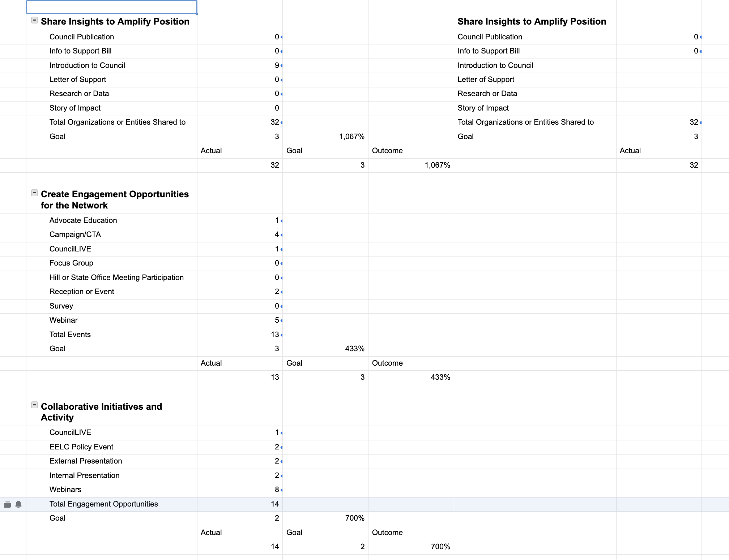Select Introduction to Council in right table
This screenshot has height=560, width=729.
(x=495, y=65)
